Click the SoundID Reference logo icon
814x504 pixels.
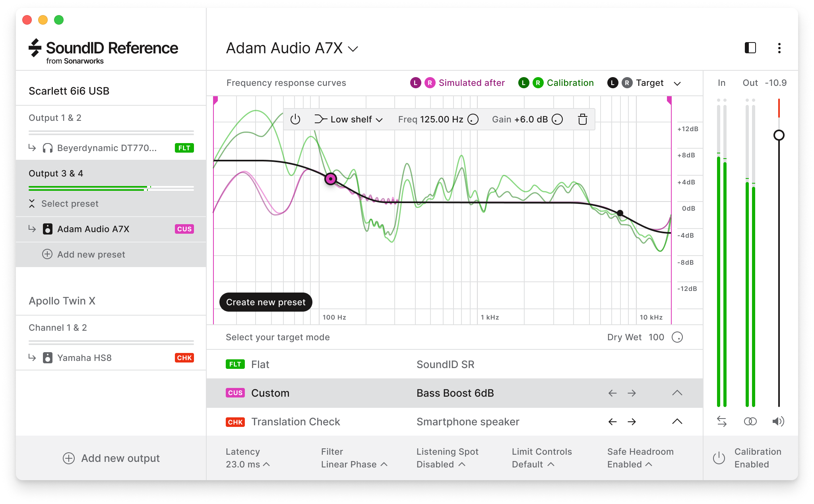coord(33,49)
